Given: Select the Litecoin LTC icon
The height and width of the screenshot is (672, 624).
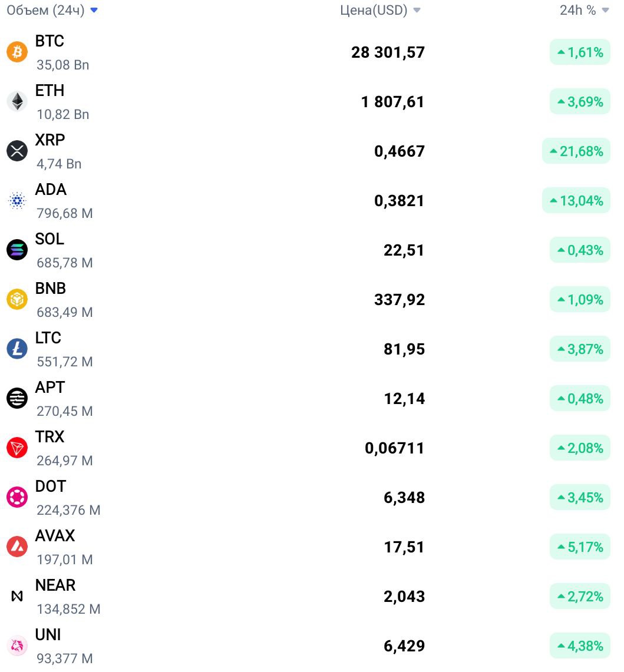Looking at the screenshot, I should (17, 349).
